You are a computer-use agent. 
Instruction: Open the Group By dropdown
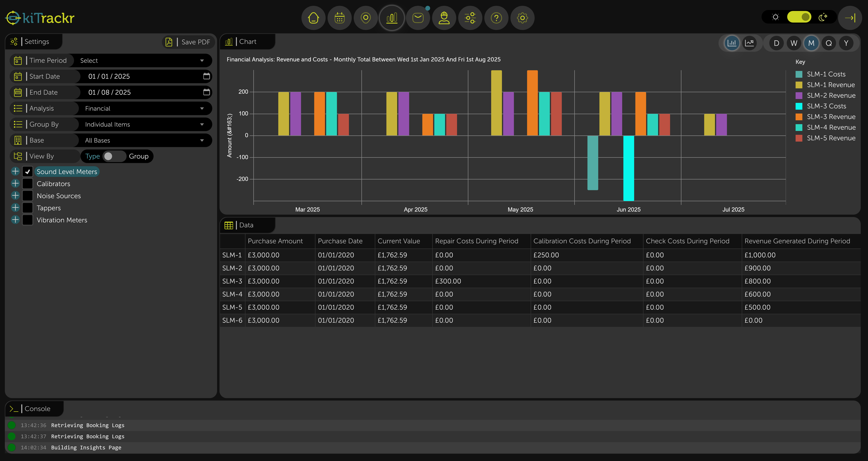click(x=143, y=124)
